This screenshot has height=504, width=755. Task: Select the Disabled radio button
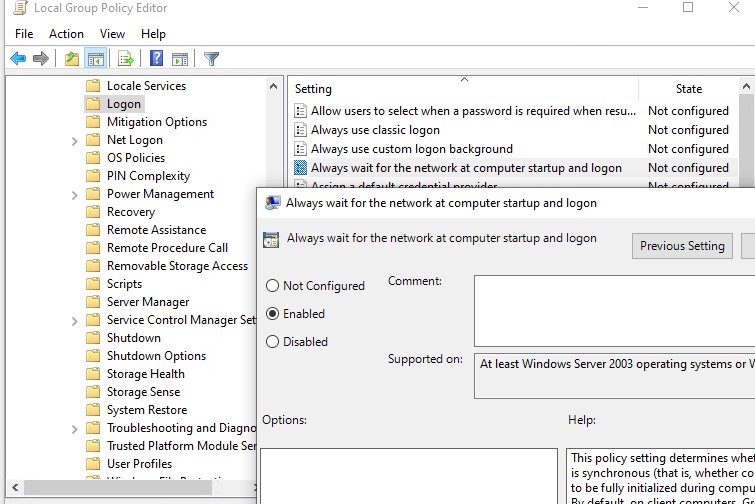tap(273, 342)
